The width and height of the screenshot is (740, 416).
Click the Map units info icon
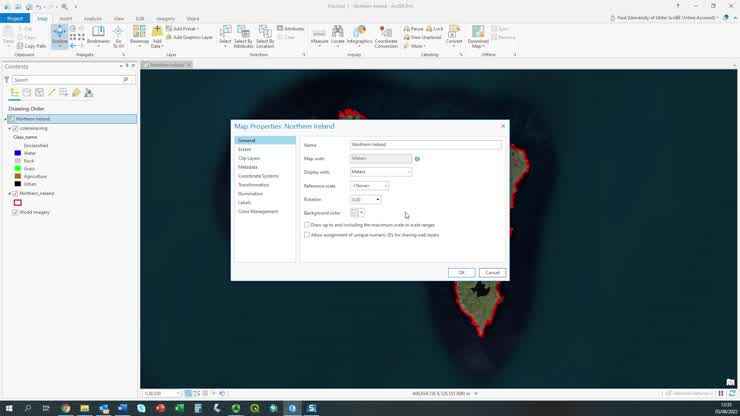click(417, 158)
